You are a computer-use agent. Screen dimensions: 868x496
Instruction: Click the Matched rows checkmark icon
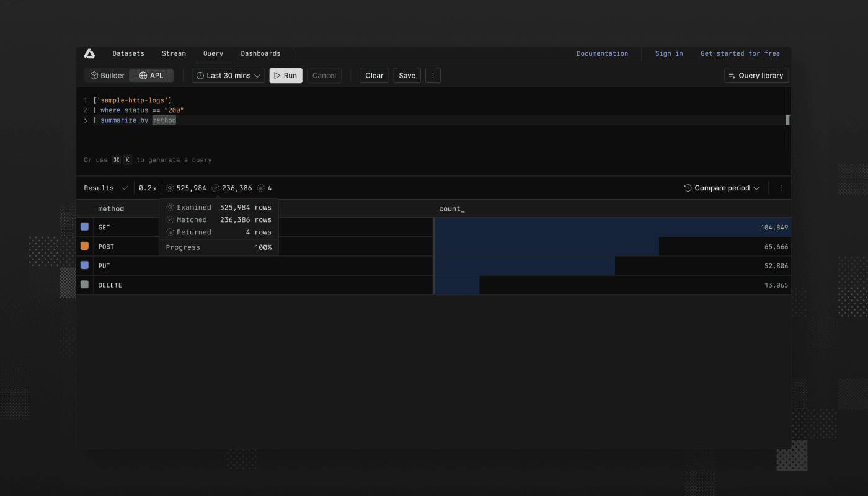[x=215, y=188]
